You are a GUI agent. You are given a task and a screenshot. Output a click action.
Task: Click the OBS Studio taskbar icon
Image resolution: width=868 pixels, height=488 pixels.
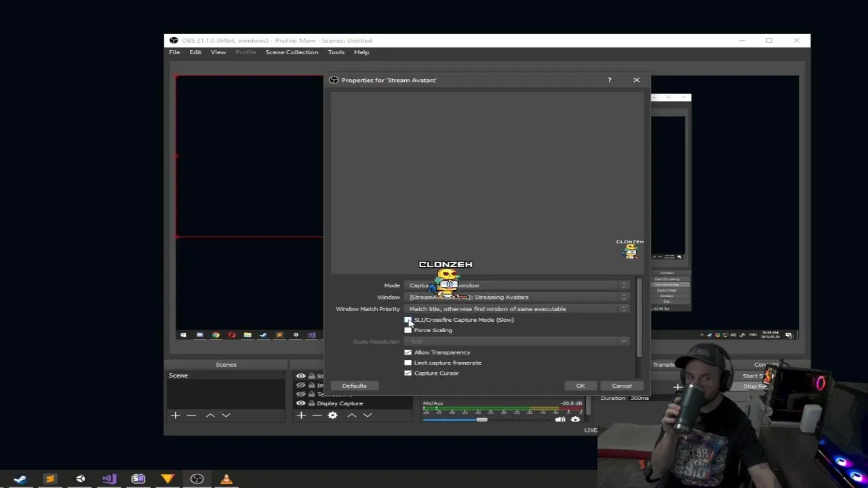pyautogui.click(x=197, y=479)
